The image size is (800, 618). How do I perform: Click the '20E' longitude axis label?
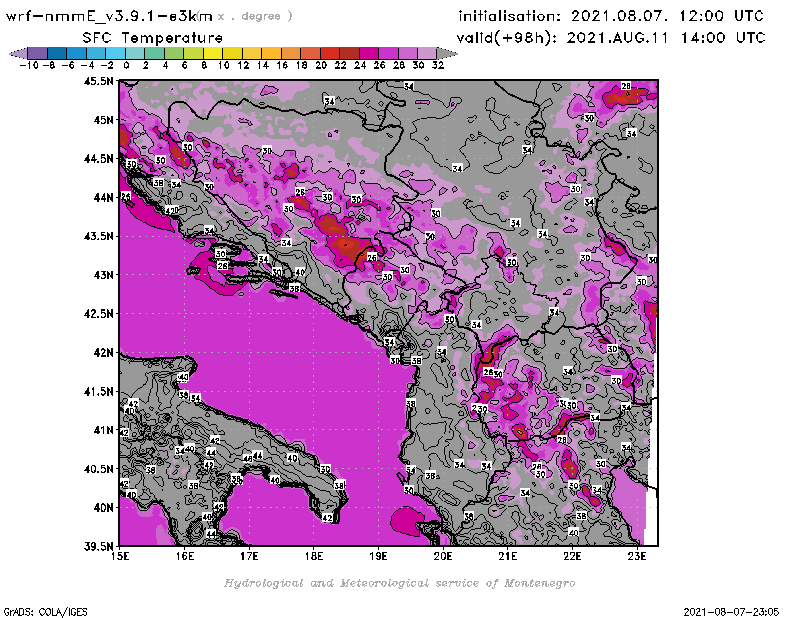pos(443,556)
